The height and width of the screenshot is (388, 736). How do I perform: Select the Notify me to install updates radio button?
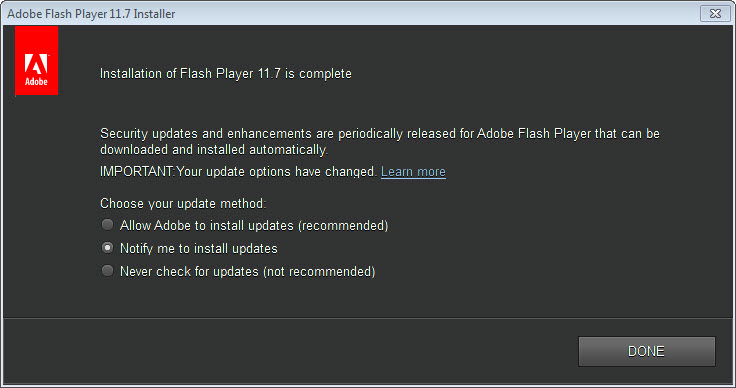click(107, 248)
